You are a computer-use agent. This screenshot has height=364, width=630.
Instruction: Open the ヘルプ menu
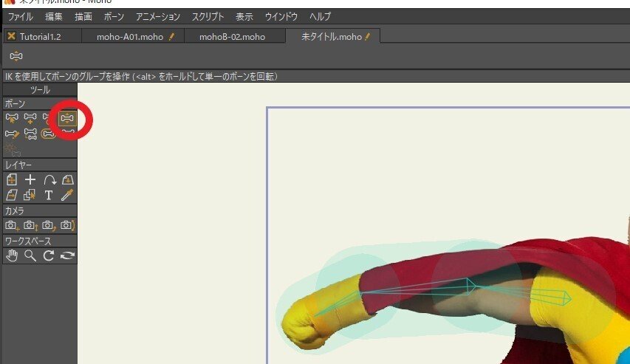(320, 16)
